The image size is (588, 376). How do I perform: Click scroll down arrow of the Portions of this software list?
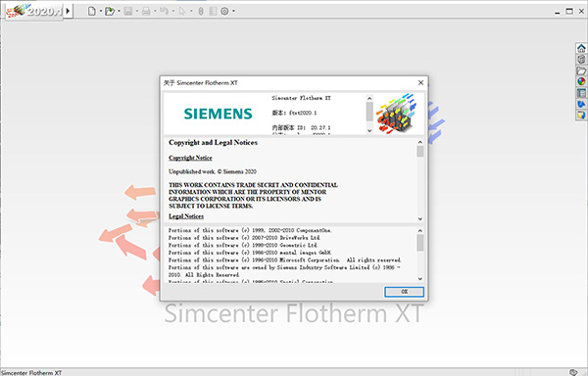click(x=420, y=279)
